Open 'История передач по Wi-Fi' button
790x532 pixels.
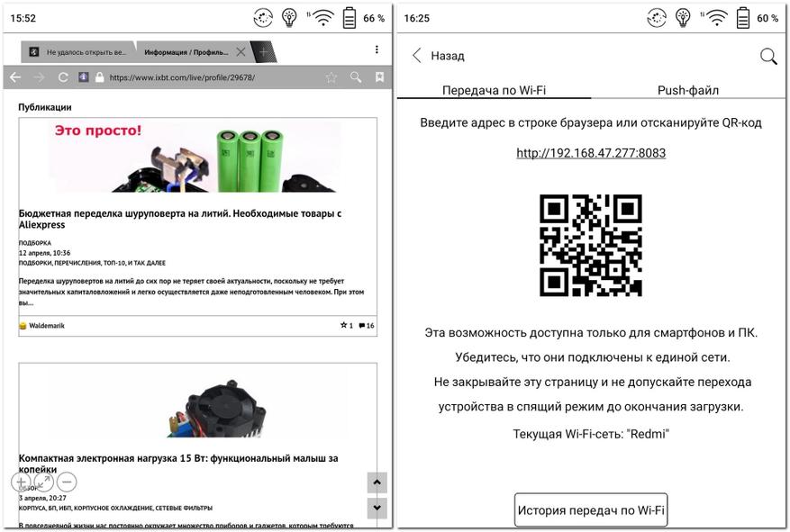click(591, 510)
